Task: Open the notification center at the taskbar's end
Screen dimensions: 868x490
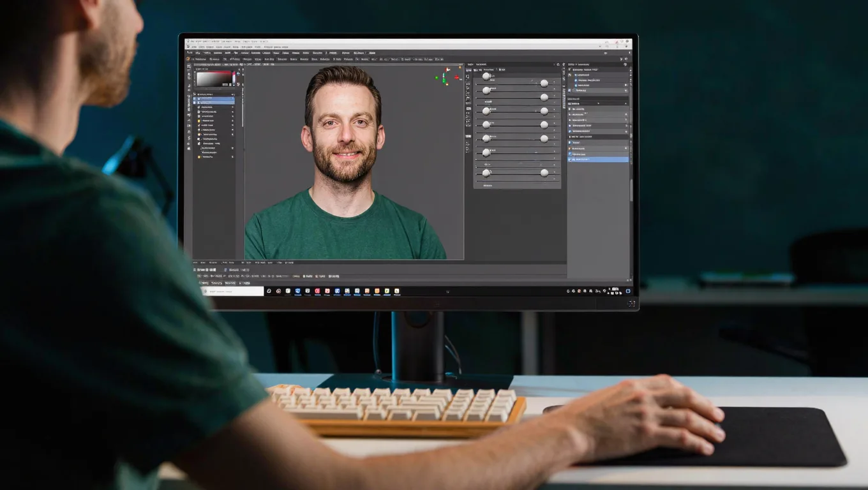Action: pyautogui.click(x=628, y=291)
